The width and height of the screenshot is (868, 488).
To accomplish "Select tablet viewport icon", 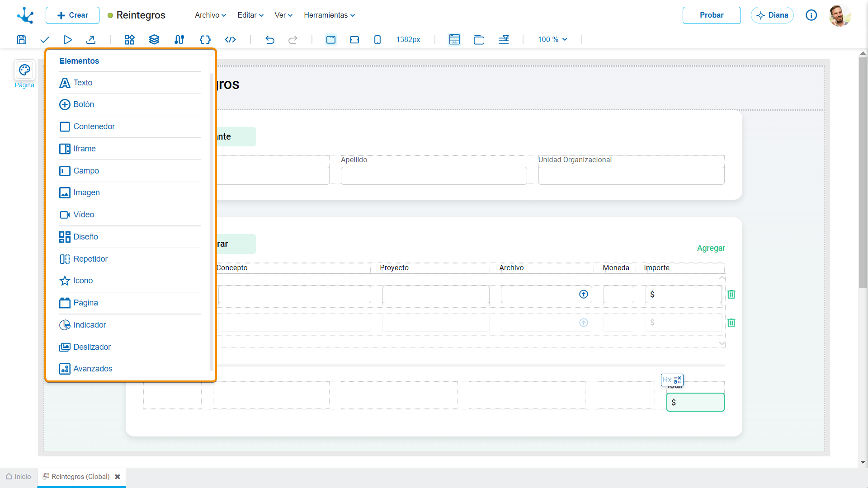I will click(354, 40).
